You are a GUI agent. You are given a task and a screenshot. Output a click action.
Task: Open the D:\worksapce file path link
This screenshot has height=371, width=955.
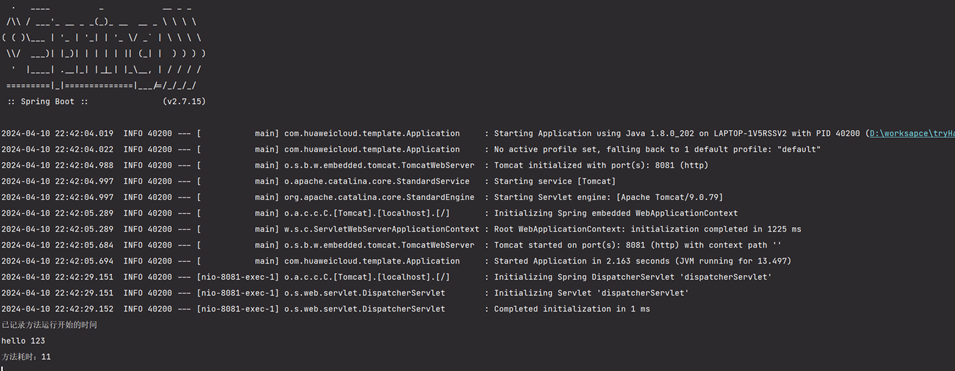[912, 133]
